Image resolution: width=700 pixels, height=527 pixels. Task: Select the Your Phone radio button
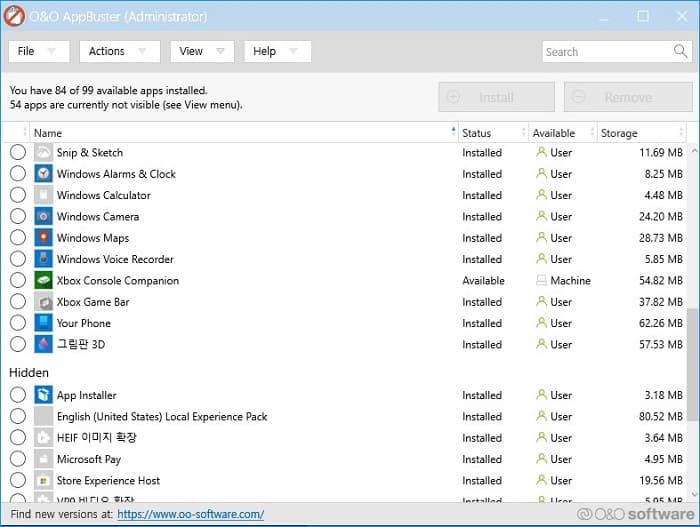click(x=18, y=323)
